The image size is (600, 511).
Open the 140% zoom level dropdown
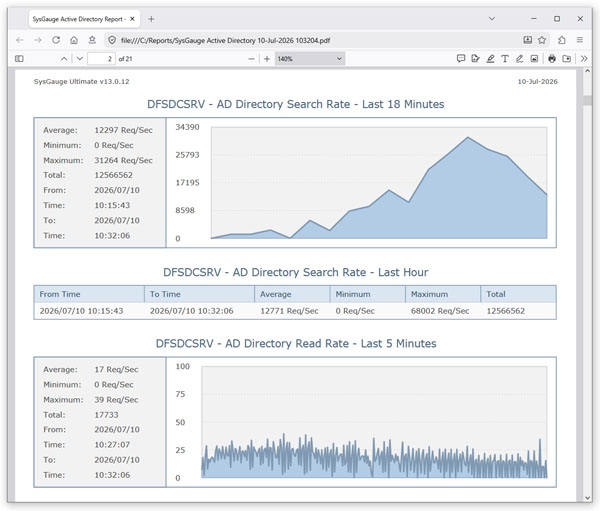click(x=310, y=59)
